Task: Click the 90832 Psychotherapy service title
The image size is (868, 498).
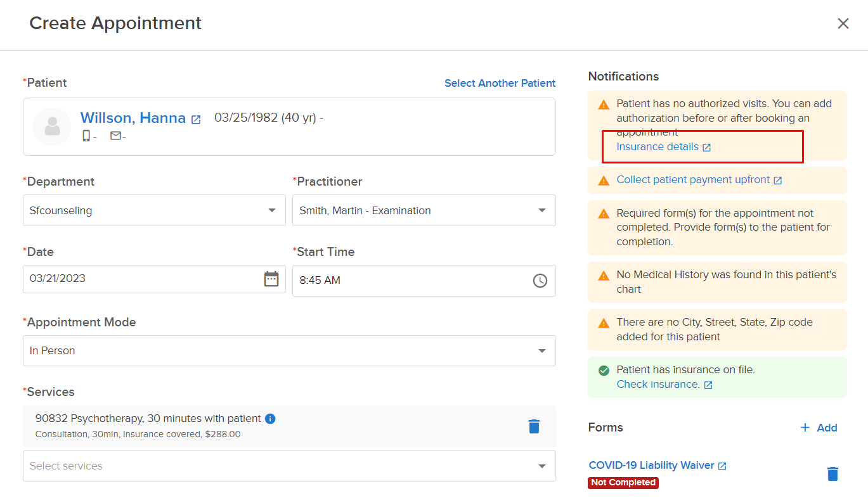Action: tap(148, 419)
